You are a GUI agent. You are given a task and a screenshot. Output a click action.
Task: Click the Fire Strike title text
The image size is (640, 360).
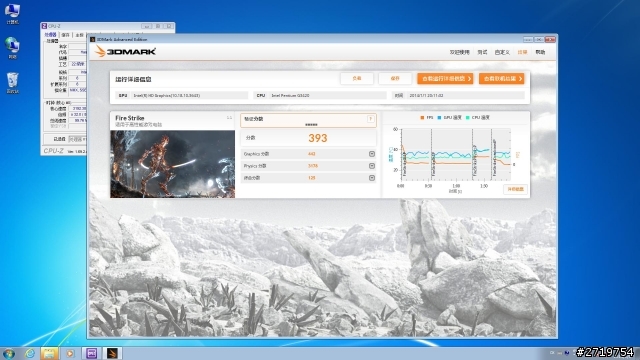129,118
